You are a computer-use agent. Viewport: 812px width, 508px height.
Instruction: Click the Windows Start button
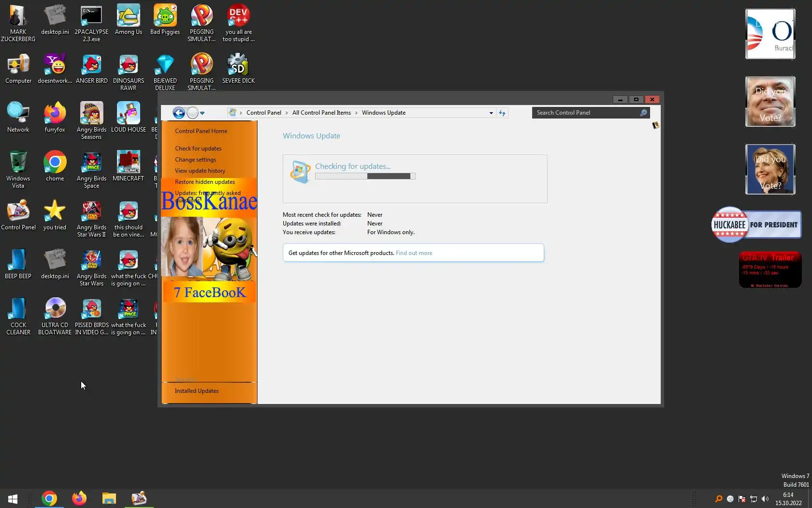13,498
